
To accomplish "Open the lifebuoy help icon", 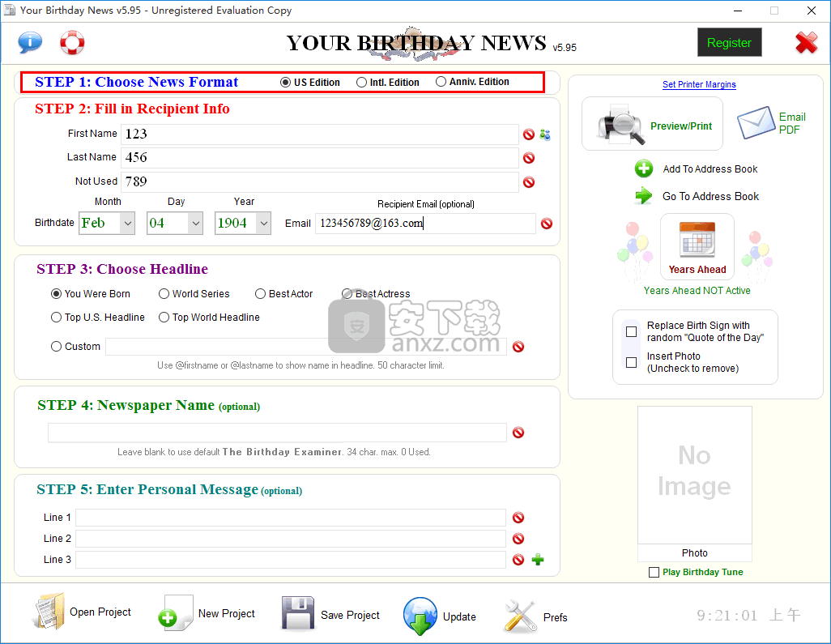I will click(72, 42).
